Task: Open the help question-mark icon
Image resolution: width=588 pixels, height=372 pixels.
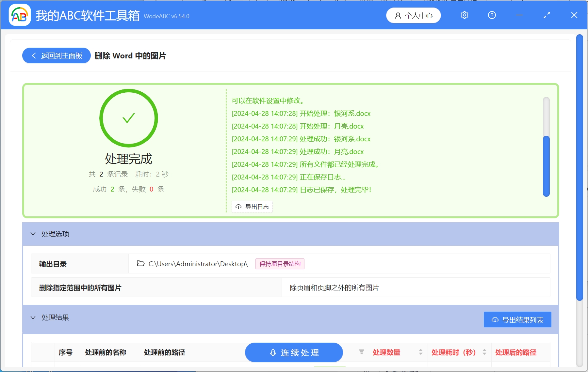Action: (492, 15)
